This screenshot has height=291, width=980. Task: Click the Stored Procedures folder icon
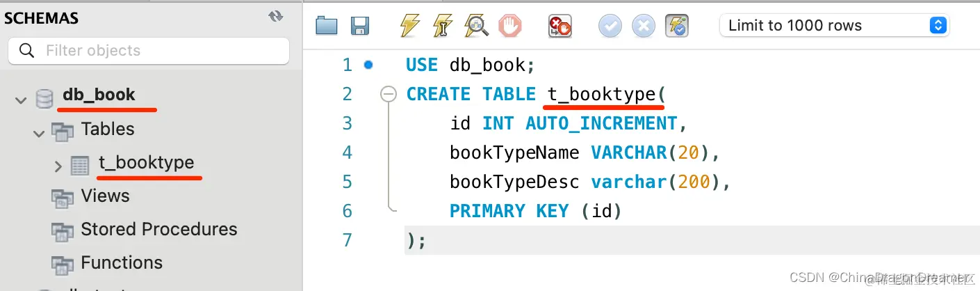click(63, 232)
